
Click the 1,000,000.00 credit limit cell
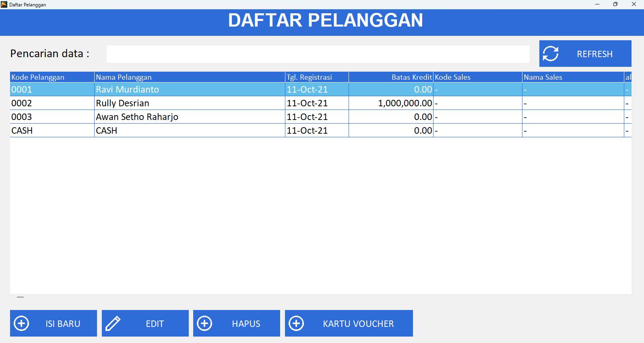pos(405,103)
